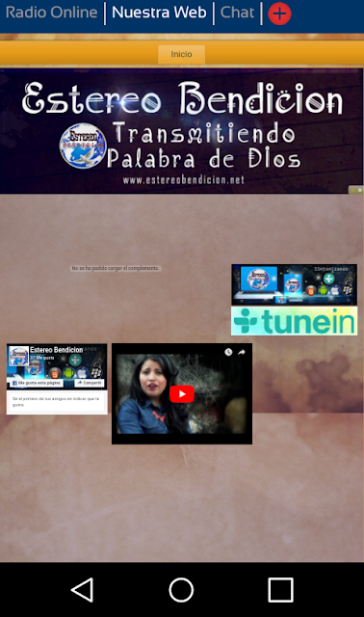The width and height of the screenshot is (364, 617).
Task: Click the Facebook 'Compartir' button
Action: [90, 383]
